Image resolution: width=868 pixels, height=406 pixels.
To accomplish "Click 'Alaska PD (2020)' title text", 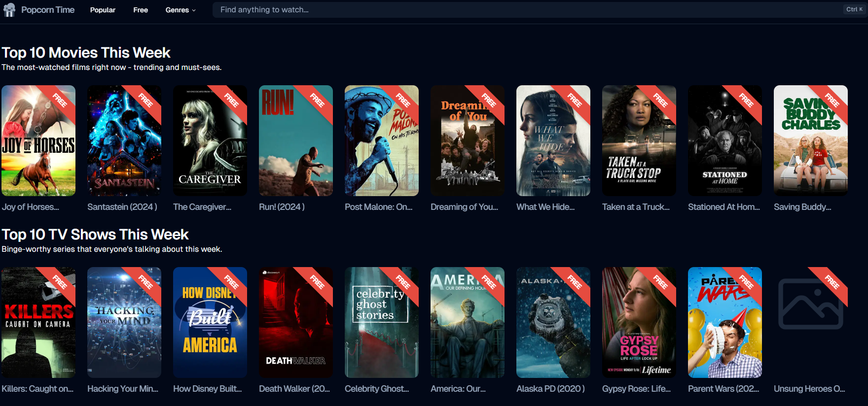I will [550, 389].
